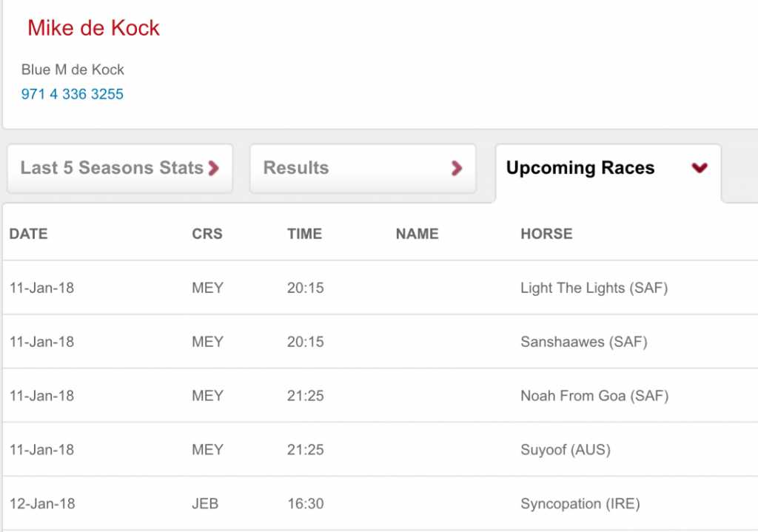758x532 pixels.
Task: Click the Results tab arrow icon
Action: pos(457,168)
